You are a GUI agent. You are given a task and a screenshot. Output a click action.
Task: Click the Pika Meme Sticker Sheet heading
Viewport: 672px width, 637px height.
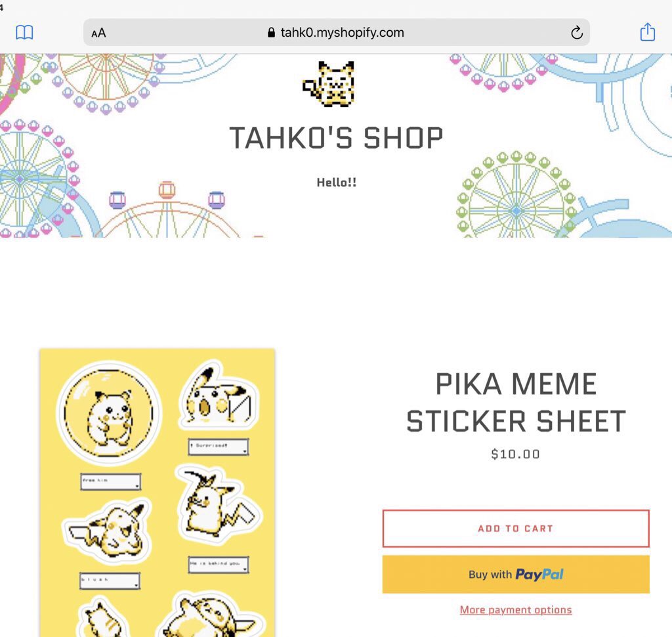click(516, 402)
